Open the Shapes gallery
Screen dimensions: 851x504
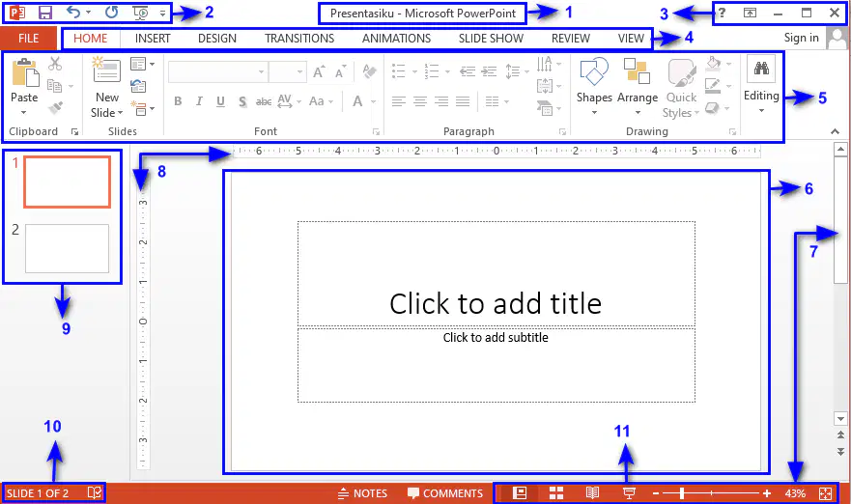point(594,86)
